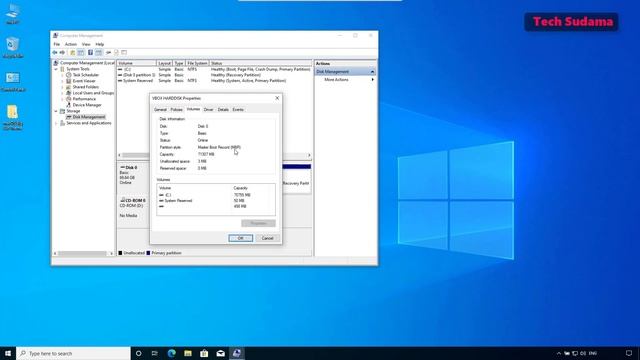Click the Event Viewer icon in tree
The height and width of the screenshot is (360, 640).
tap(69, 81)
